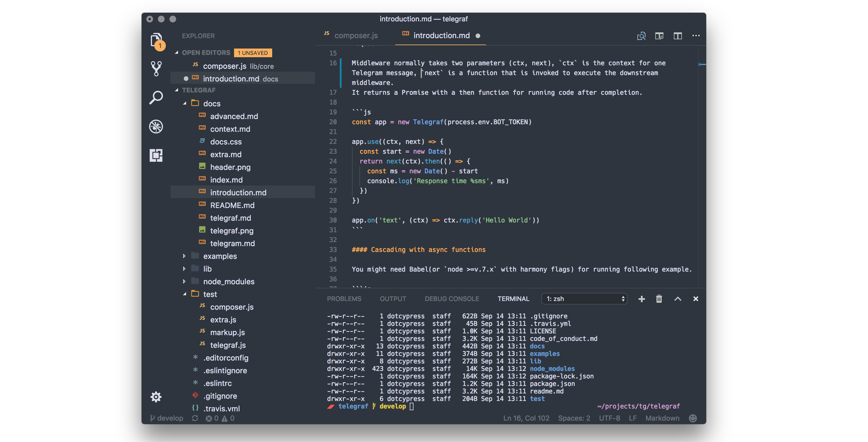Open the Search view in activity bar
Screen dimensions: 868x442
(156, 98)
